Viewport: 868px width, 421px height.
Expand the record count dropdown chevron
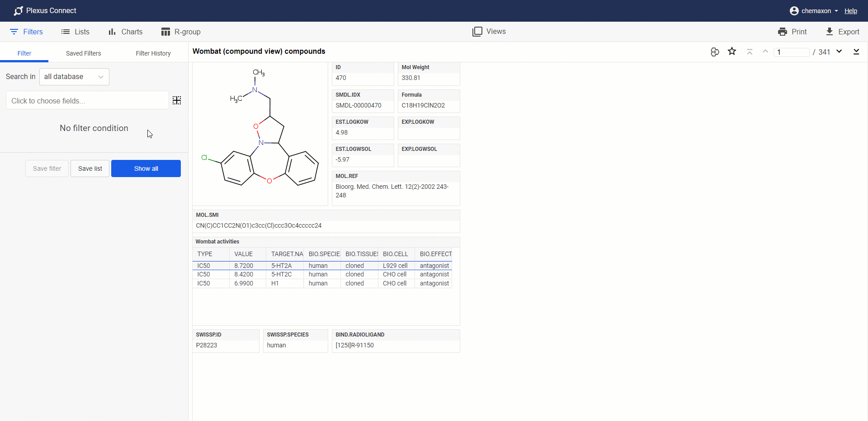tap(840, 52)
